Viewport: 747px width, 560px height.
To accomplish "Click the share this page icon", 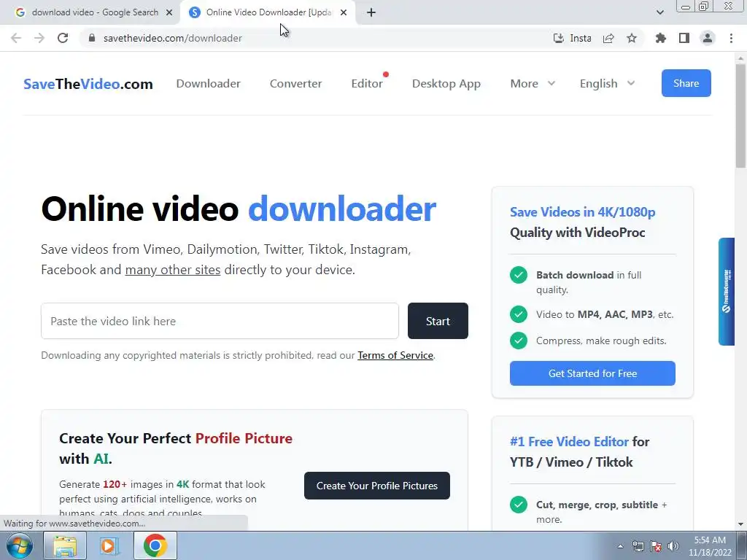I will [x=608, y=38].
